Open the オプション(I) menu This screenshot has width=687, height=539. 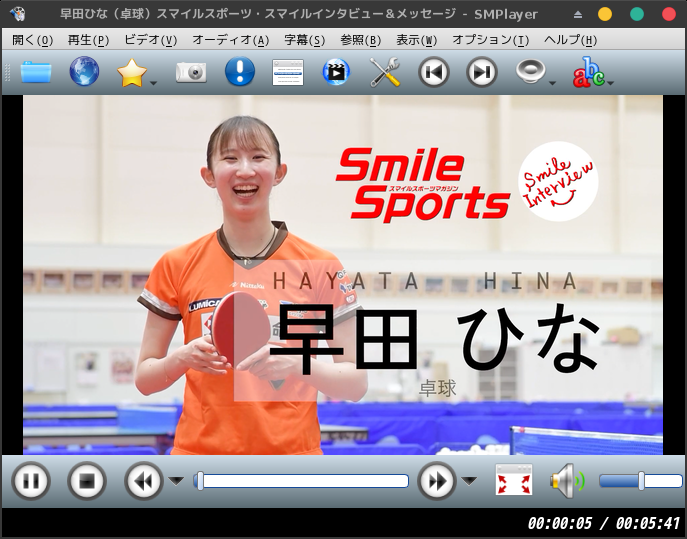point(490,40)
